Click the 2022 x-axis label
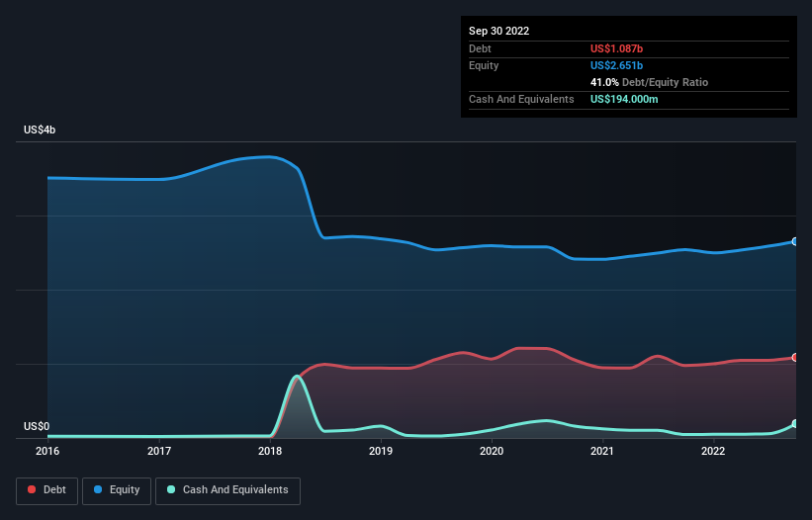Viewport: 812px width, 520px height. click(713, 451)
